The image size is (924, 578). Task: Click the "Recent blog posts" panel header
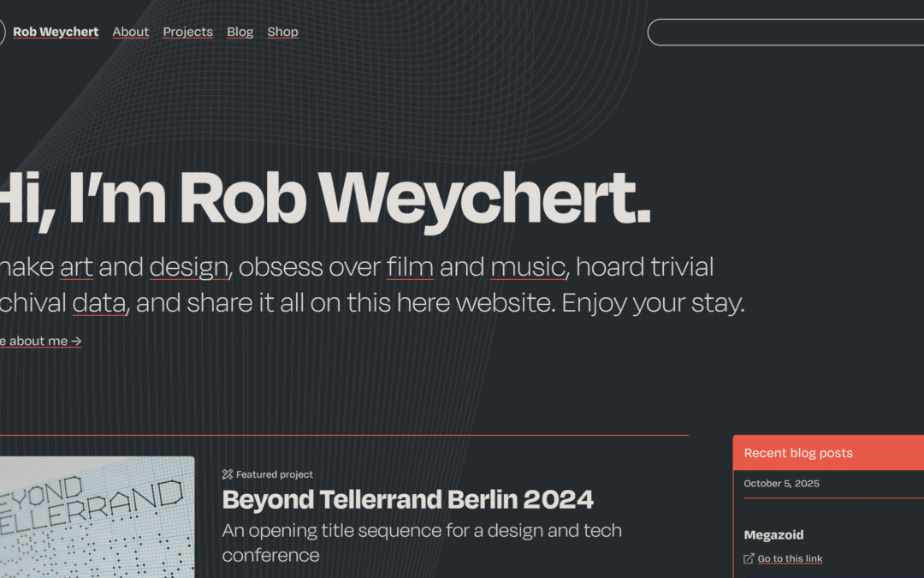797,453
